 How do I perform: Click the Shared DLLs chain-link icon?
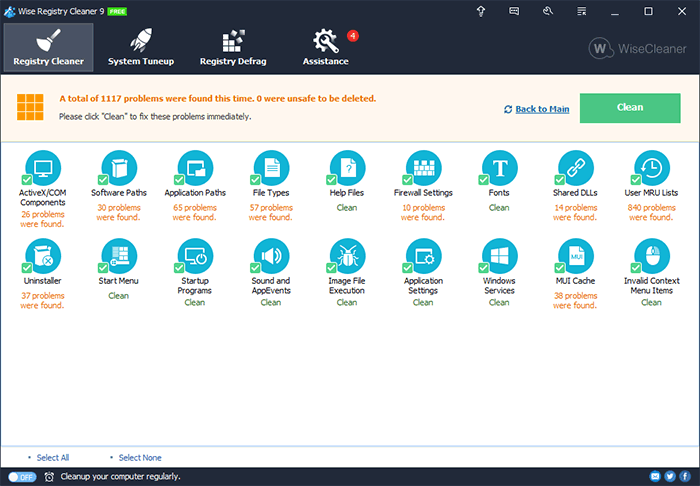tap(576, 168)
